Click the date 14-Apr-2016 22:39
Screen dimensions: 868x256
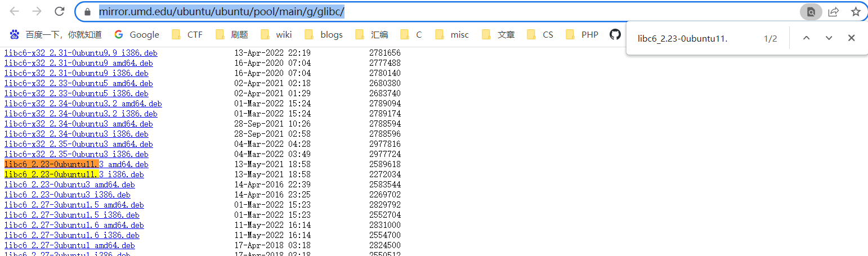(272, 185)
